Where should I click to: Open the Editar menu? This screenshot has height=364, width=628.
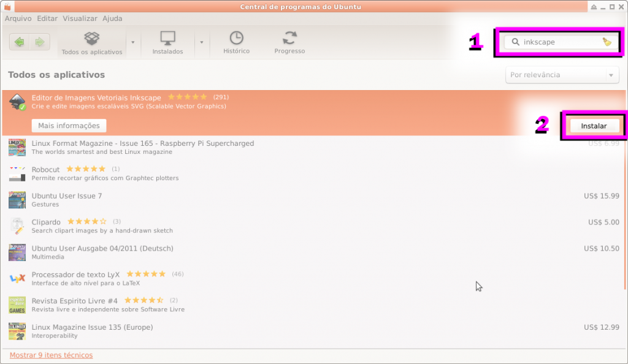coord(47,18)
